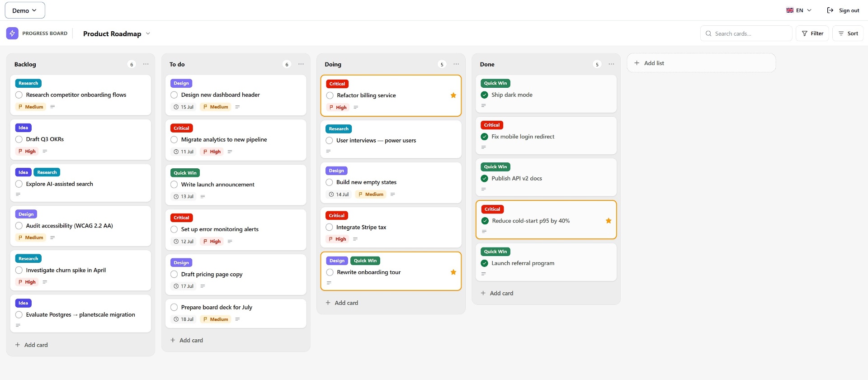Mark Build new empty states complete
This screenshot has height=380, width=868.
click(329, 182)
